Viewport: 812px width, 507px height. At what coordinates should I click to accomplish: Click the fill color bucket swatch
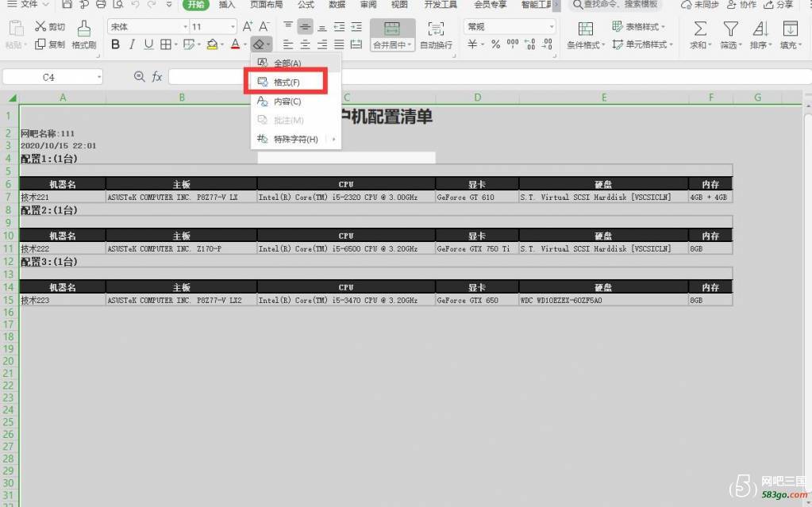click(x=212, y=44)
